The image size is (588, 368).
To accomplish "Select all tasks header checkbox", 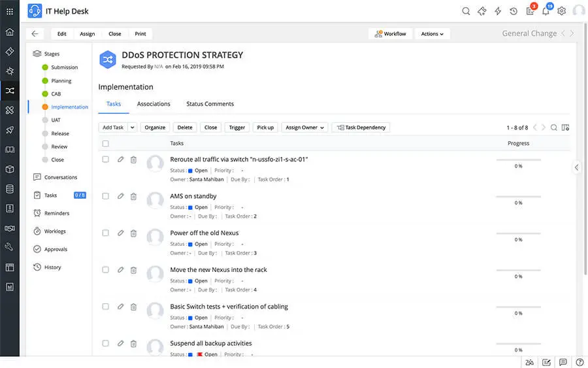I will coord(105,144).
